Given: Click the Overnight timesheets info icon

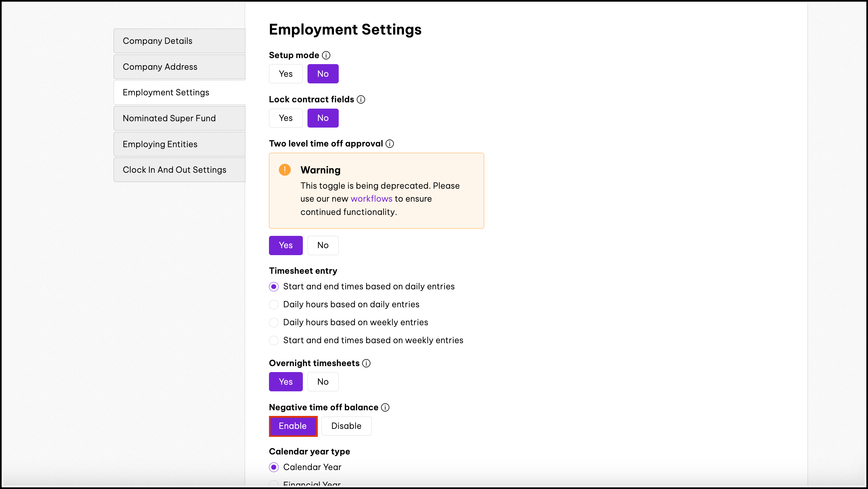Looking at the screenshot, I should pos(366,363).
